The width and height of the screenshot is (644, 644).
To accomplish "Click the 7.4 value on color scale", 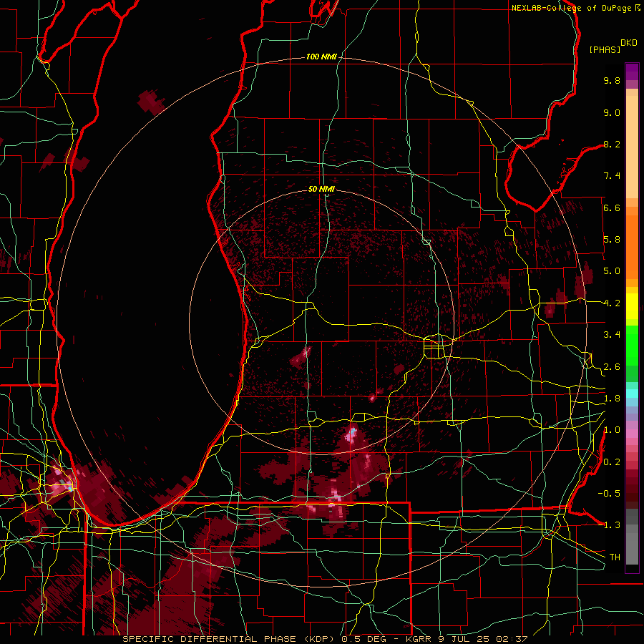I will [612, 176].
